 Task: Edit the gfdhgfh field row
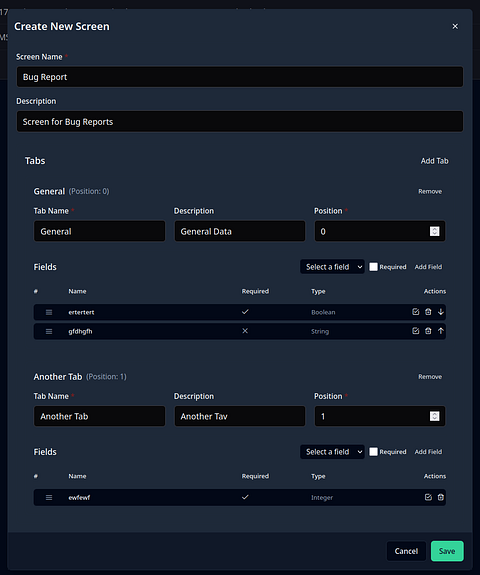415,331
